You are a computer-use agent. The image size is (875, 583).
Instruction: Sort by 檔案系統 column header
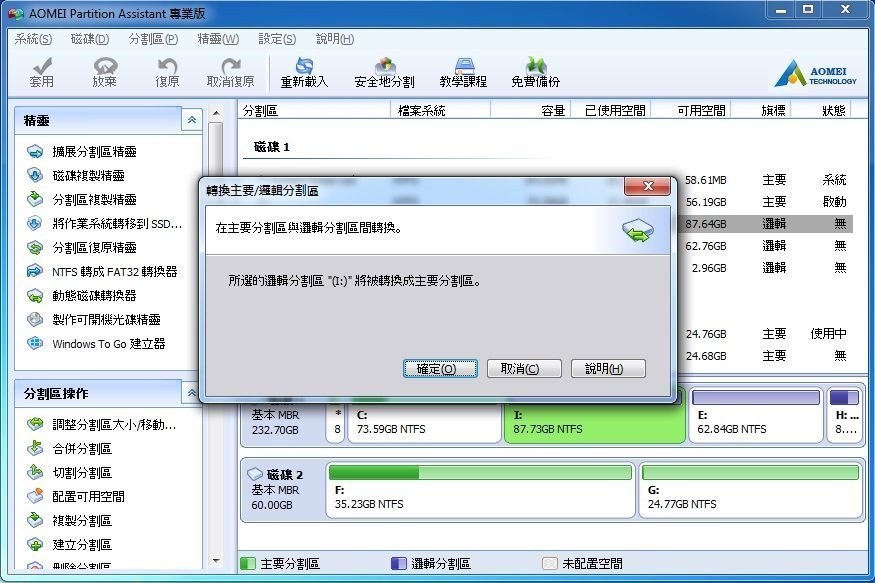pos(441,110)
